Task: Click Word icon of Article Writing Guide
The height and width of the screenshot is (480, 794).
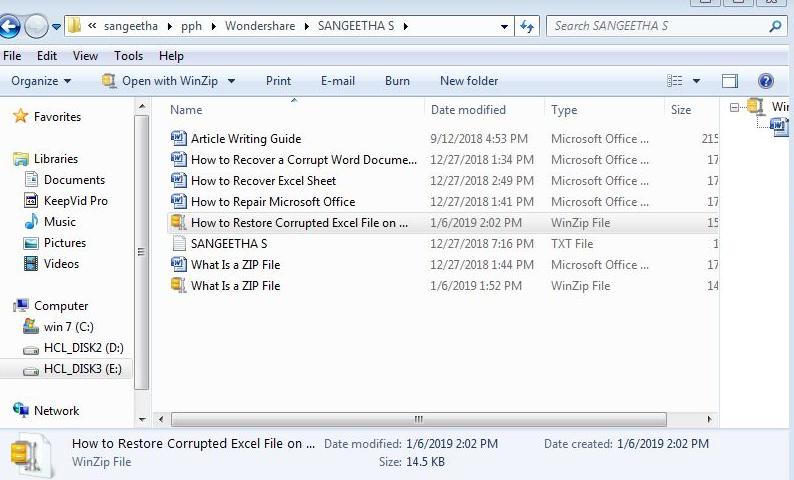Action: coord(178,138)
